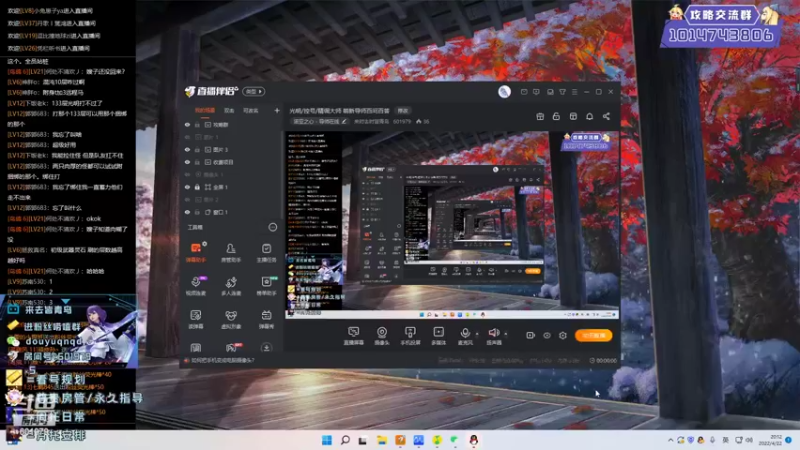Screen dimensions: 800x450
Task: Hide the 窗口 1 source layer
Action: [x=187, y=212]
